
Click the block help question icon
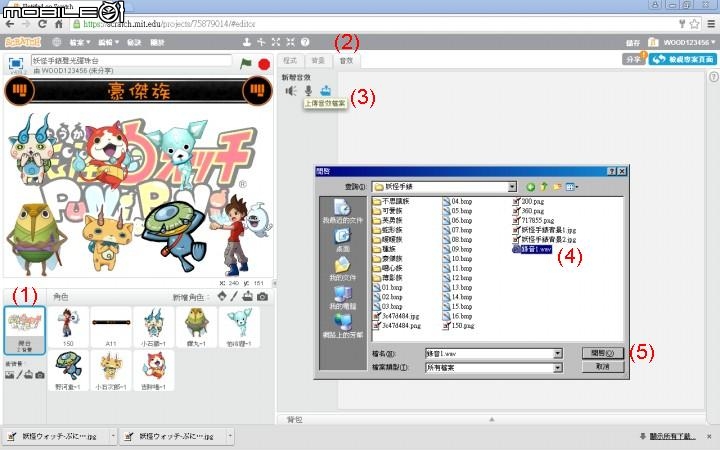tap(305, 42)
